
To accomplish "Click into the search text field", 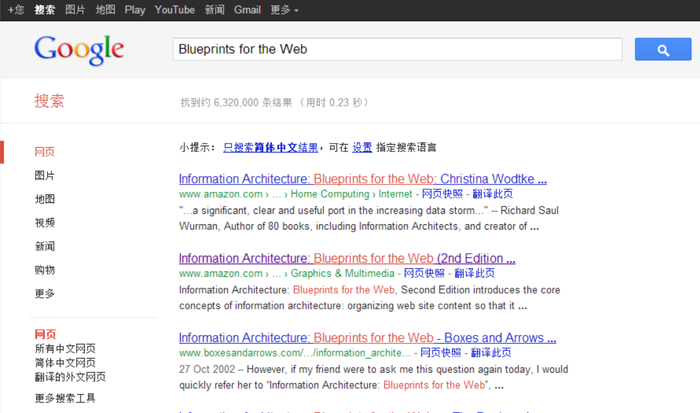I will click(x=397, y=49).
